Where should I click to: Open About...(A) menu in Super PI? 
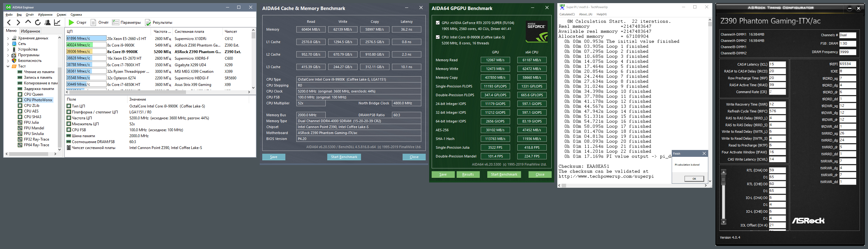point(586,14)
